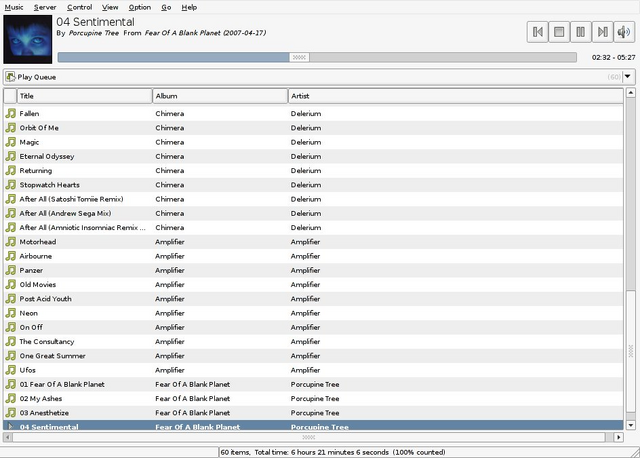Click music note icon beside One Great Summer

coord(11,356)
